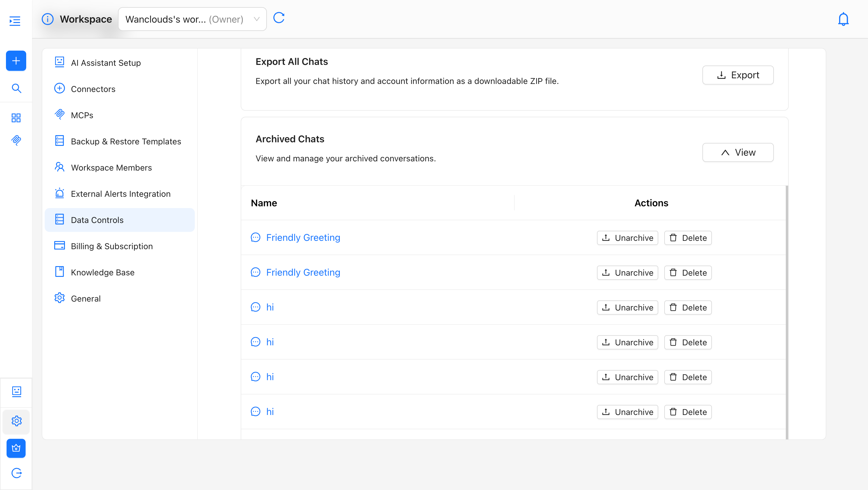This screenshot has width=868, height=490.
Task: Open Billing & Subscription settings
Action: 111,246
